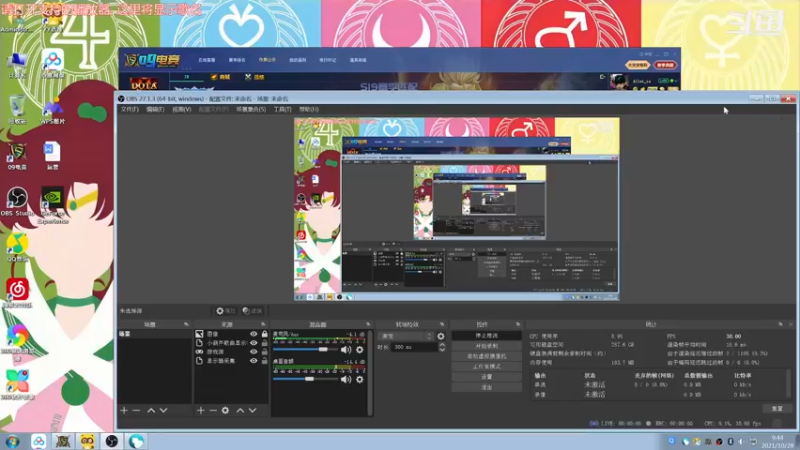
Task: Open 文件(F) menu in OBS
Action: [x=130, y=110]
